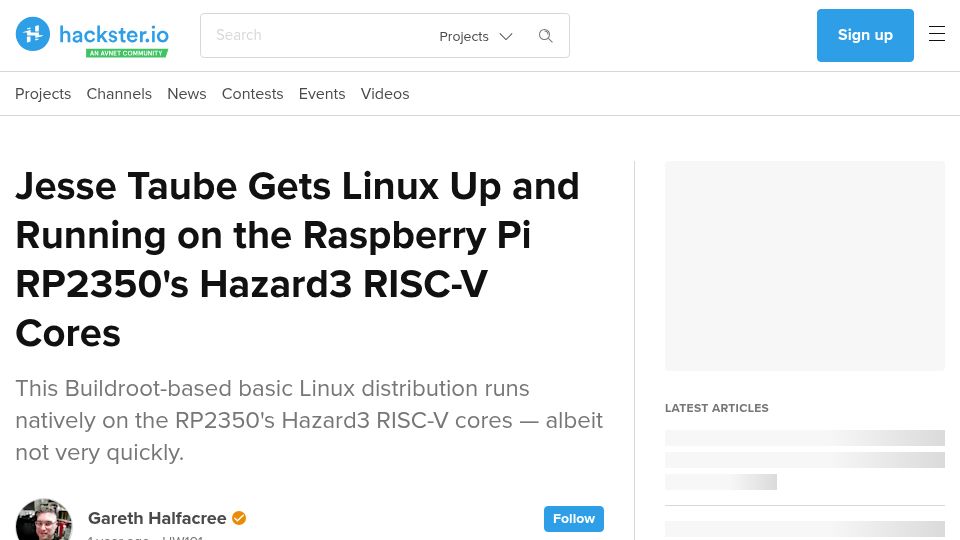Click the hackster.io logo
Image resolution: width=960 pixels, height=540 pixels.
(x=92, y=35)
